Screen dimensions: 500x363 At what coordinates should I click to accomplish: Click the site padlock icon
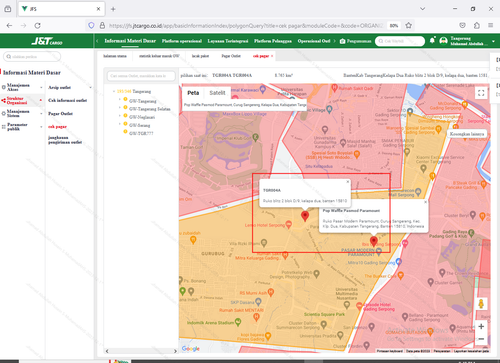[x=102, y=25]
